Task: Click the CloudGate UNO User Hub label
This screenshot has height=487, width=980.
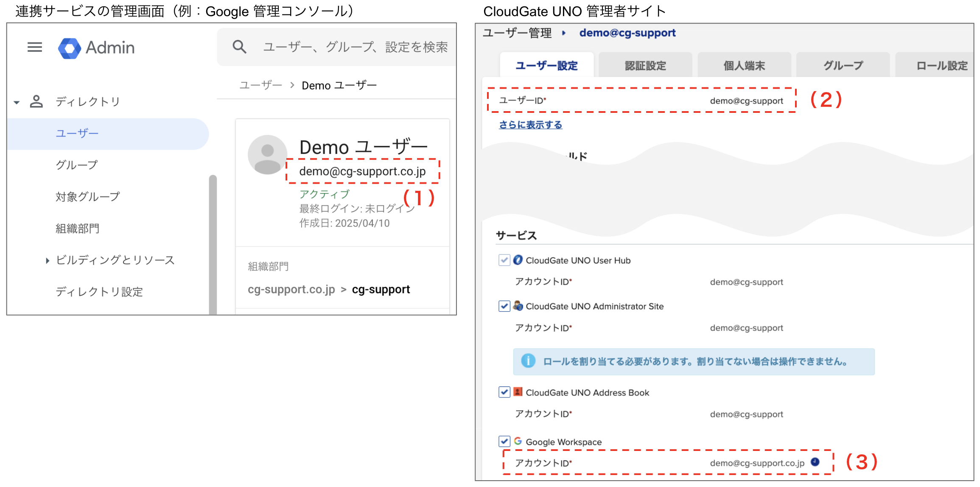Action: [x=578, y=260]
